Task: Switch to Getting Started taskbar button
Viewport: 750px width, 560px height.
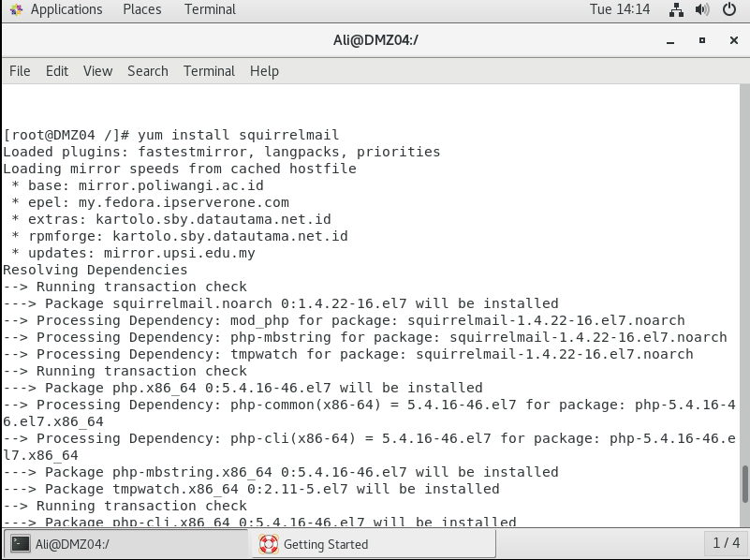Action: coord(374,544)
